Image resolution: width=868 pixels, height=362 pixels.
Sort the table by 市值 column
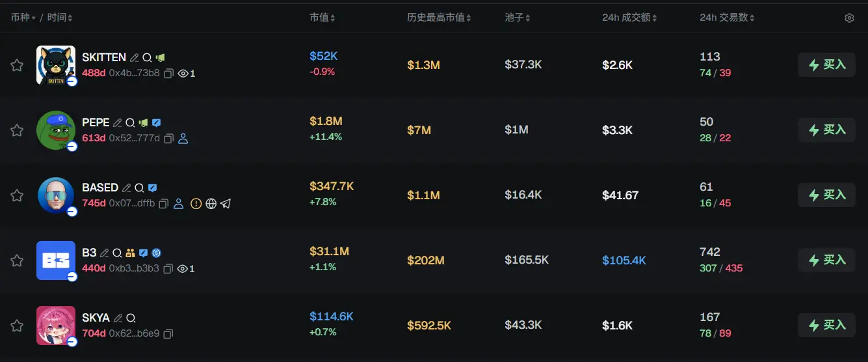coord(322,18)
